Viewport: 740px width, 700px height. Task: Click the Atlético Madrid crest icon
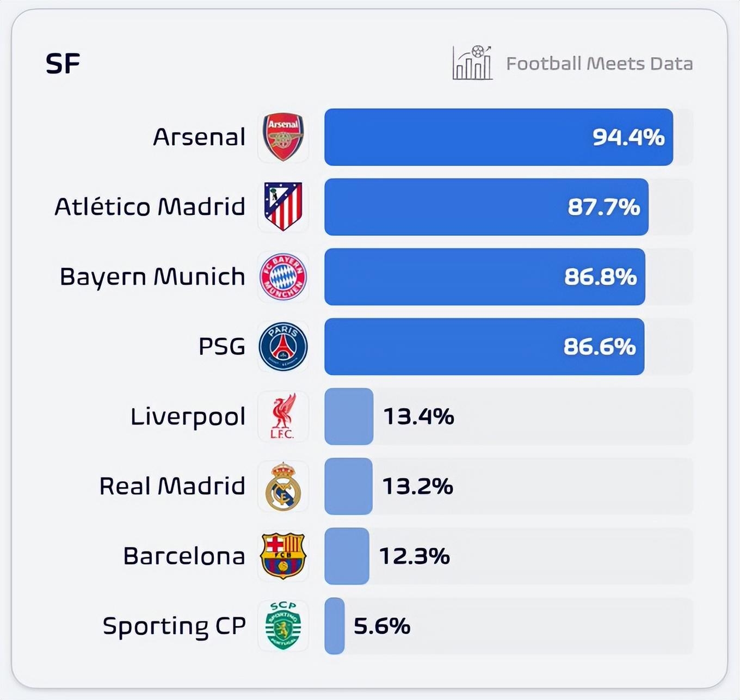point(283,207)
